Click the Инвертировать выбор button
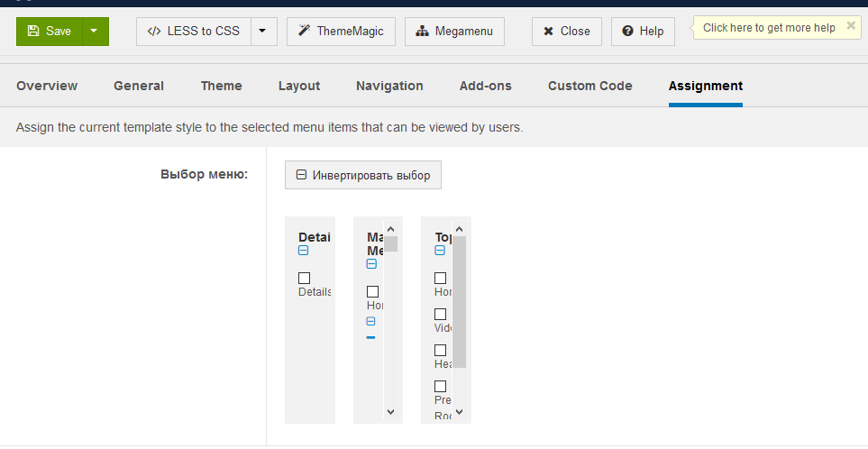 coord(363,175)
